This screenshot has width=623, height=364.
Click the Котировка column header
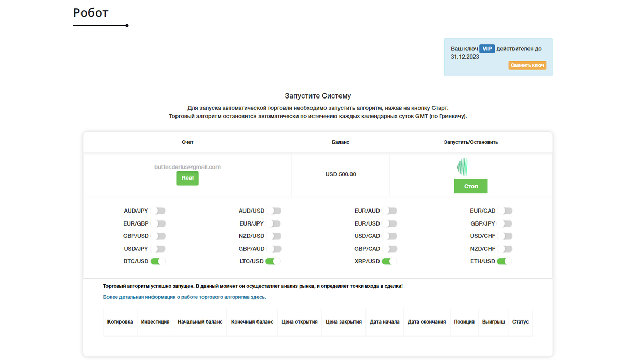120,321
